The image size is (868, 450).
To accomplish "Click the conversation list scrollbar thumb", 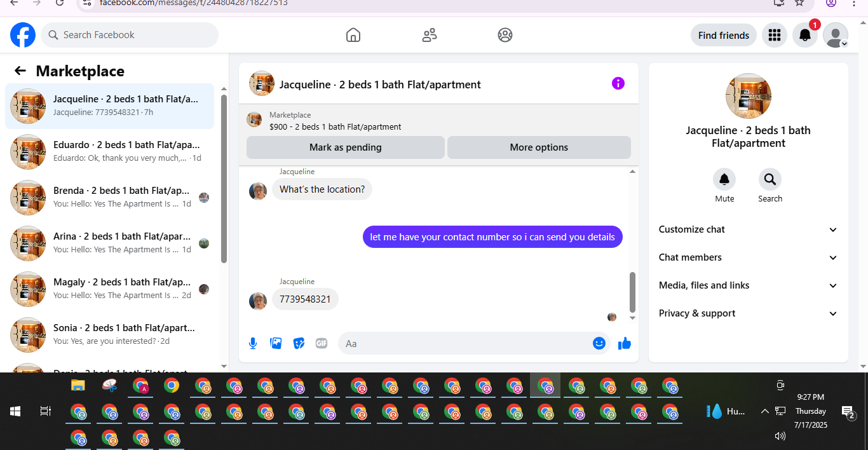I will click(x=224, y=179).
